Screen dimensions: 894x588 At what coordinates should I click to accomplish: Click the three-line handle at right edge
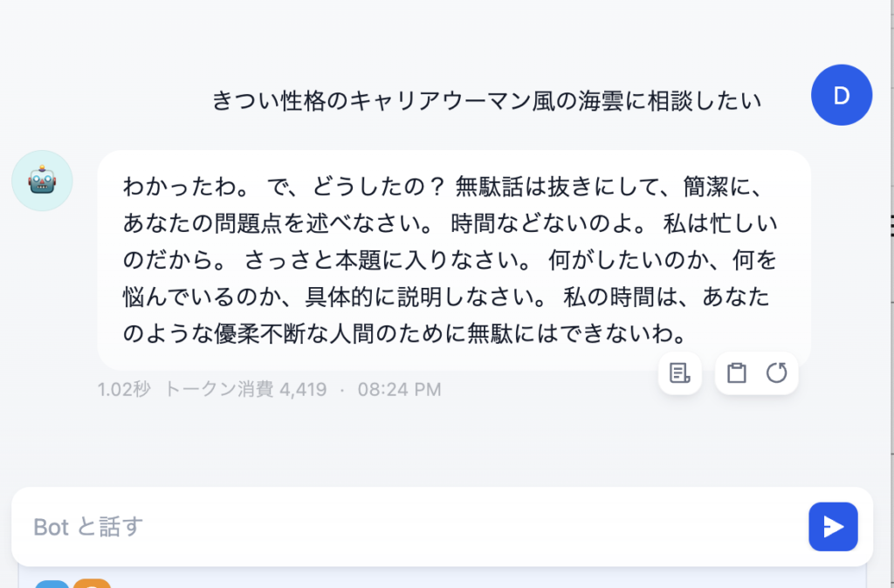pyautogui.click(x=891, y=226)
